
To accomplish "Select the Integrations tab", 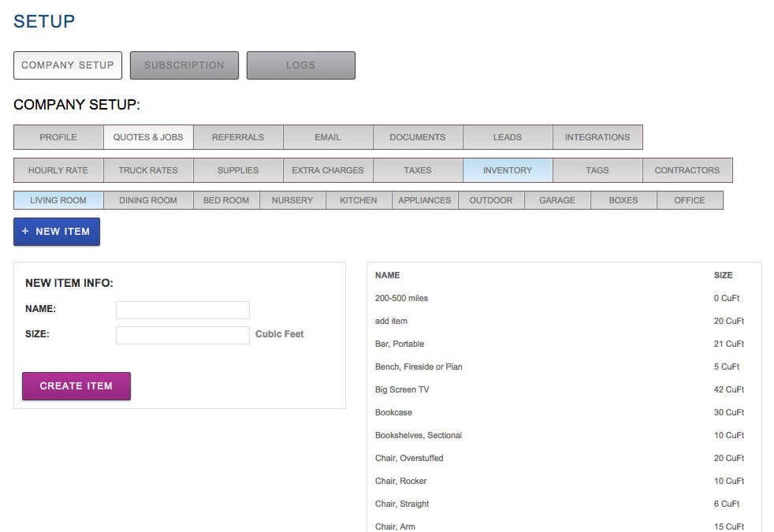I will 597,137.
